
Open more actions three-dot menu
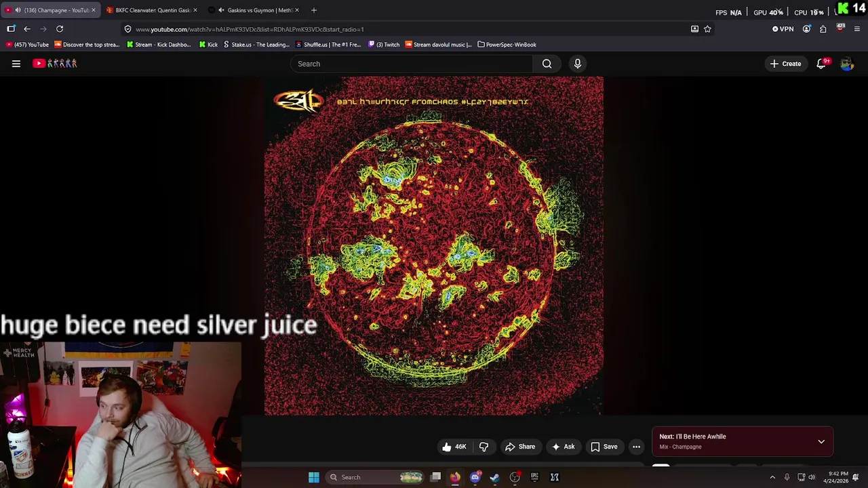click(x=636, y=447)
